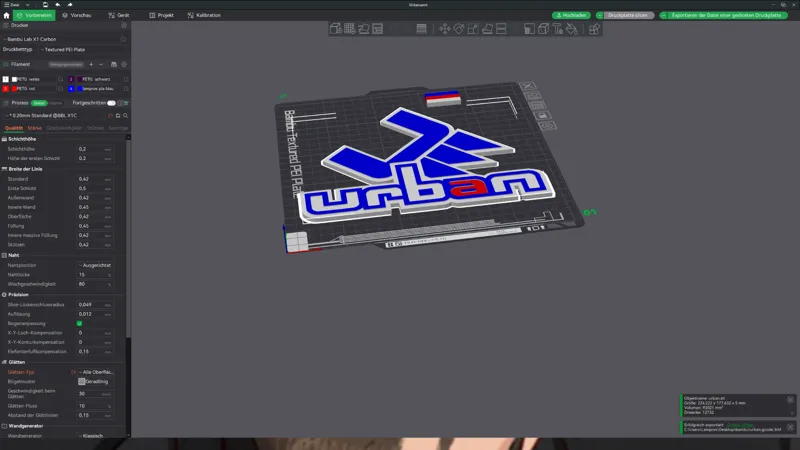Remove a filament with the minus icon
The width and height of the screenshot is (800, 450).
(x=101, y=64)
